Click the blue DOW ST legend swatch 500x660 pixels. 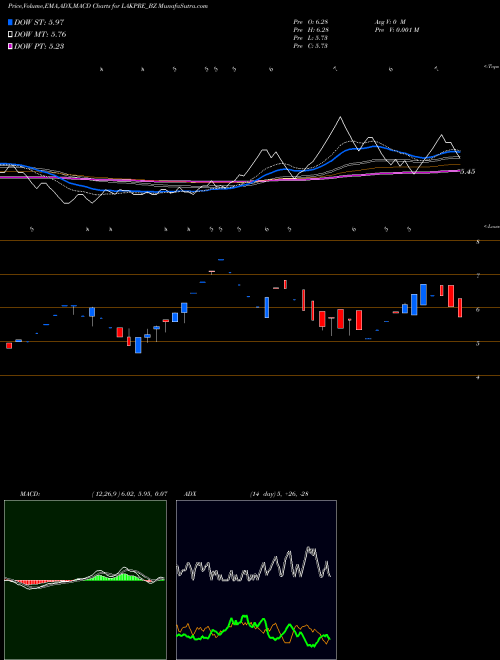[10, 22]
